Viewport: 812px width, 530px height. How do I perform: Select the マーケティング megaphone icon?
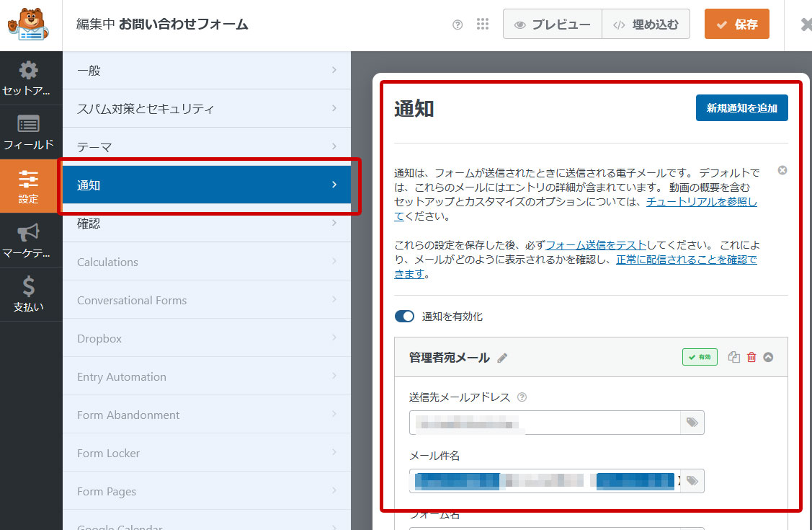28,241
